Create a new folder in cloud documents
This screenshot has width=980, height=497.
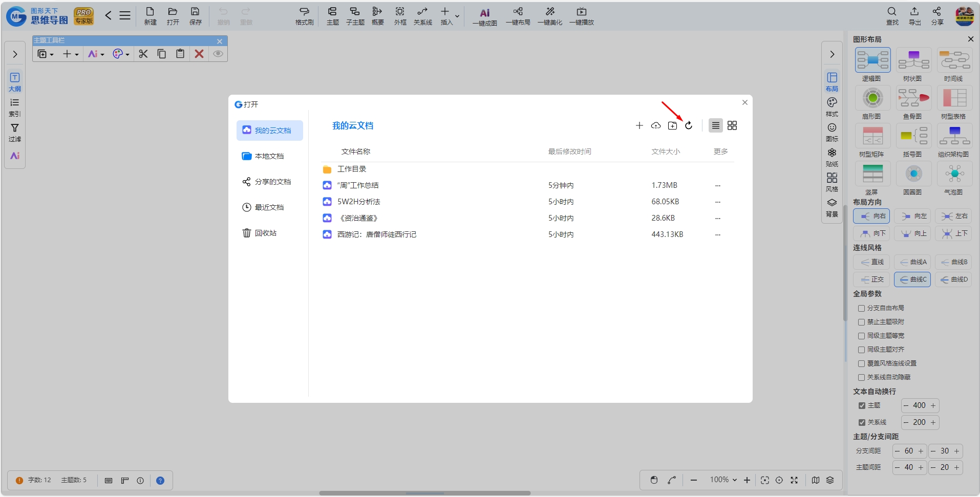tap(672, 125)
